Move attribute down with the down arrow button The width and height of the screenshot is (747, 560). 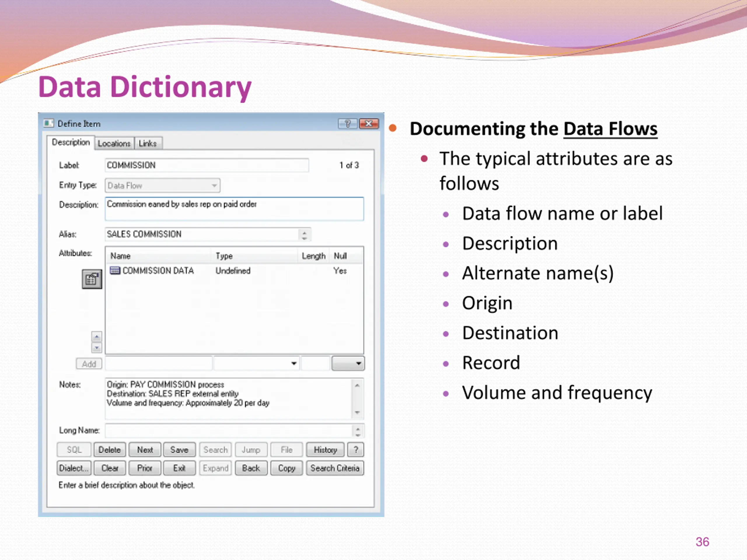click(x=97, y=347)
